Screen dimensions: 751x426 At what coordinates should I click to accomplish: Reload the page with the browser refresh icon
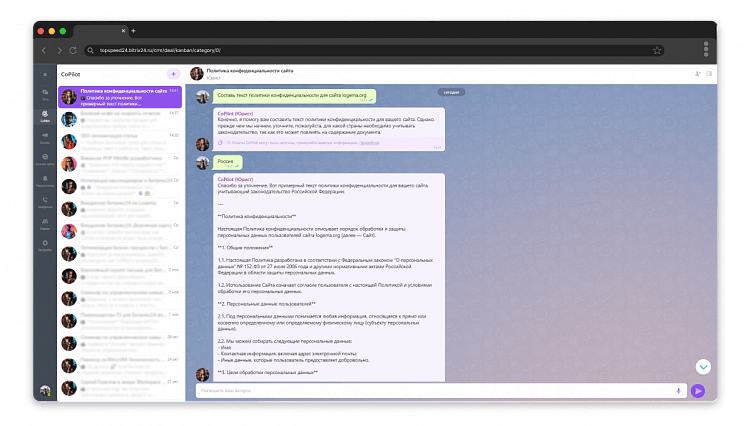pyautogui.click(x=73, y=50)
